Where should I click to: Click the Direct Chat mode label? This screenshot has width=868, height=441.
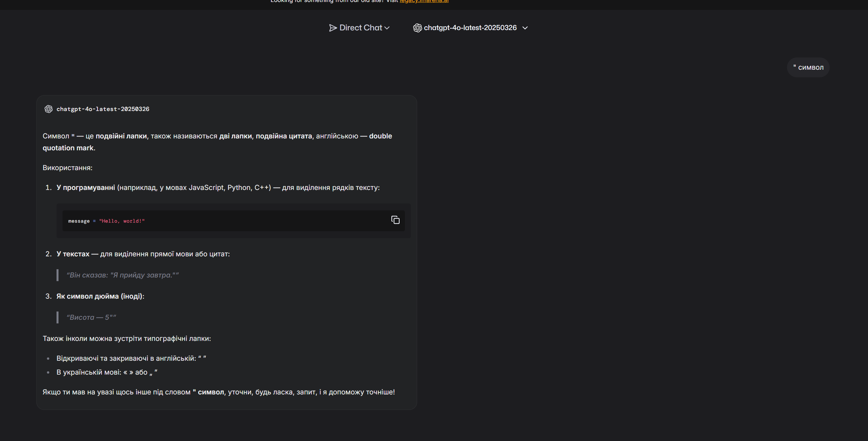[x=360, y=28]
